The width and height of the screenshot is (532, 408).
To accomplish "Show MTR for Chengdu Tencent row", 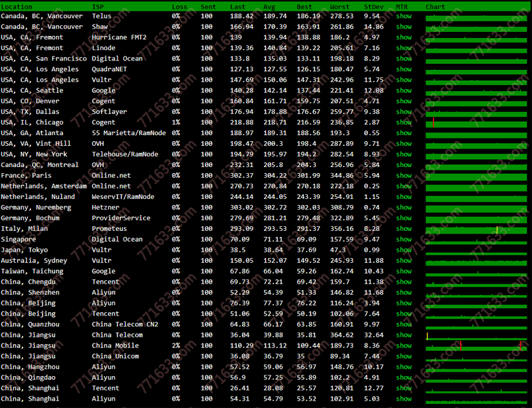I will (x=404, y=282).
